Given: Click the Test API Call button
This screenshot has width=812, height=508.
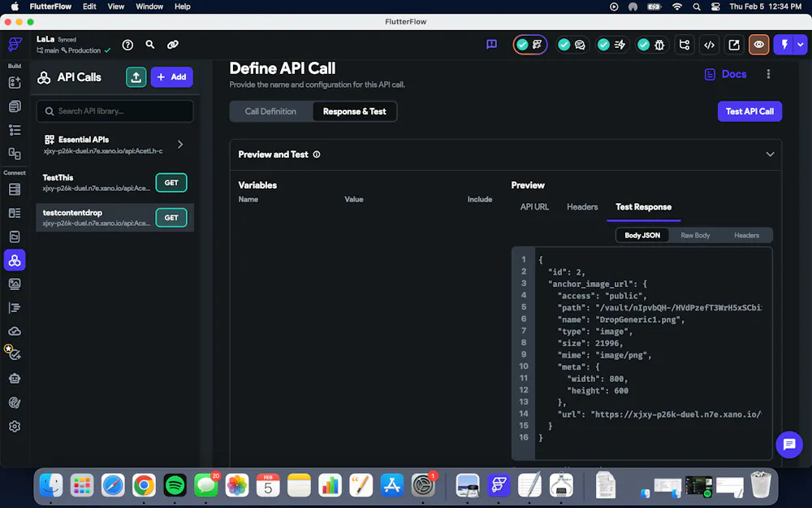Looking at the screenshot, I should tap(749, 111).
